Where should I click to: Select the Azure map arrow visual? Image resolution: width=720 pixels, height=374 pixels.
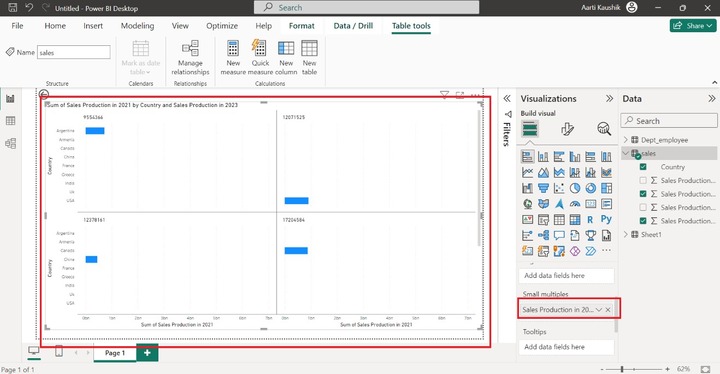click(559, 204)
